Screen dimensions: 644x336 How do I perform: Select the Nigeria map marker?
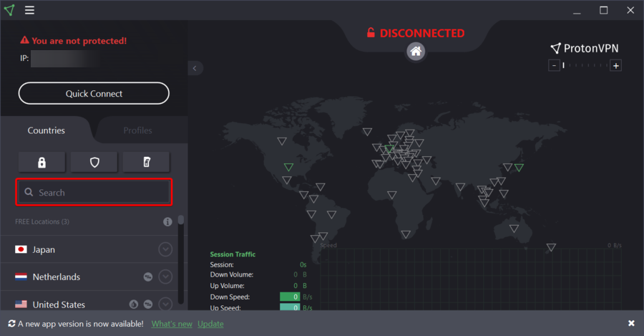(x=392, y=195)
